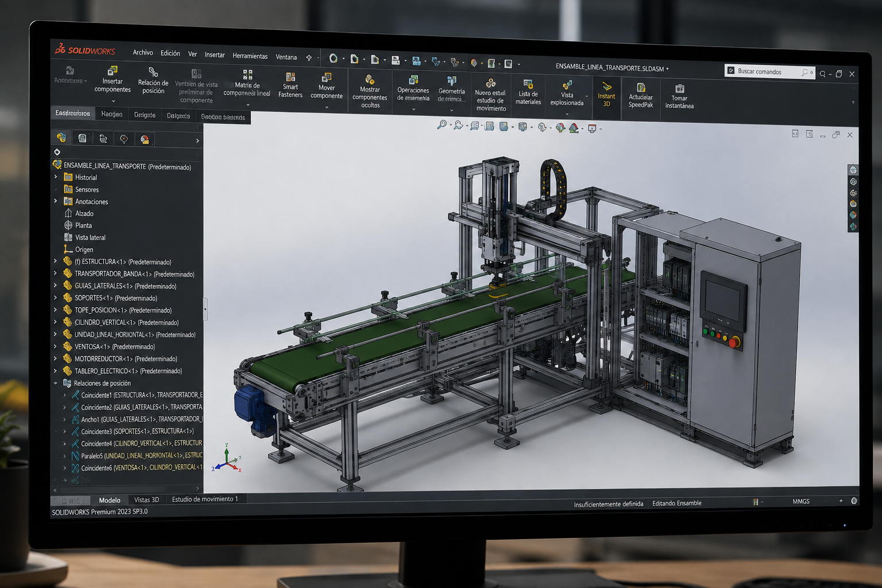Image resolution: width=882 pixels, height=588 pixels.
Task: Open Estudio de movimiento 1 tab
Action: pos(205,499)
